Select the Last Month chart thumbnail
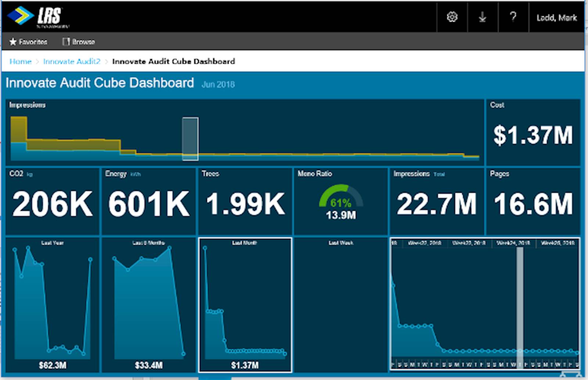This screenshot has width=588, height=380. [x=245, y=305]
